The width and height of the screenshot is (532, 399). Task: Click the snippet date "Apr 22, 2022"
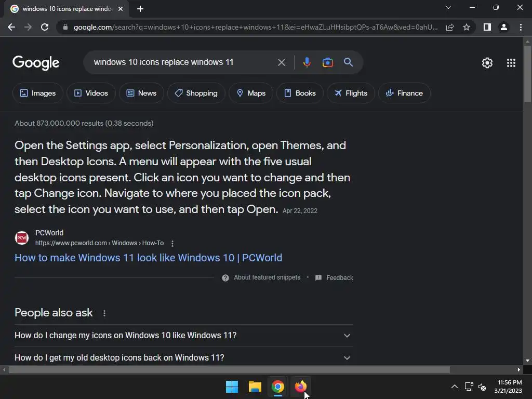point(300,211)
